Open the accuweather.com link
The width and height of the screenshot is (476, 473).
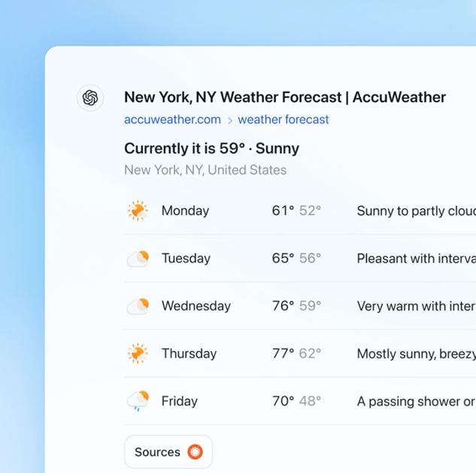coord(172,120)
